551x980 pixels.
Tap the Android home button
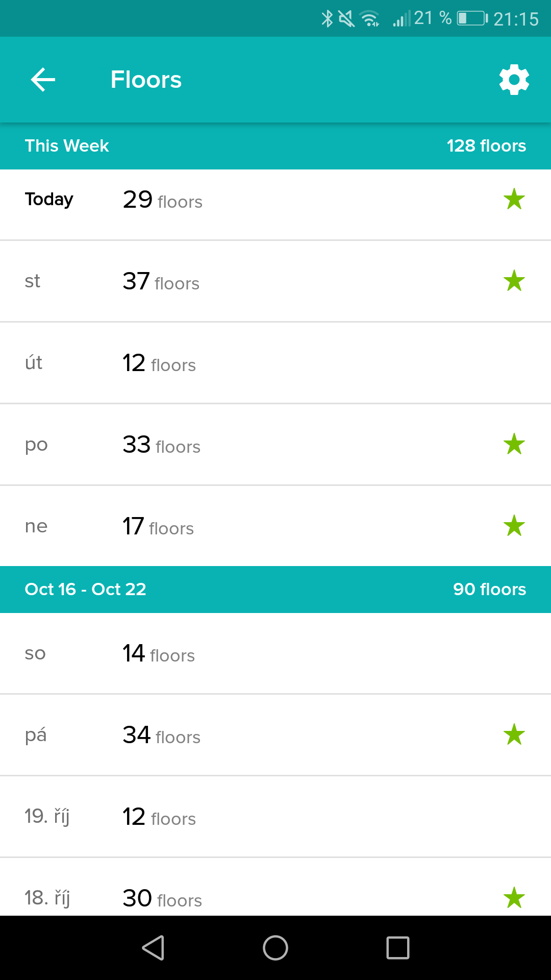point(275,948)
